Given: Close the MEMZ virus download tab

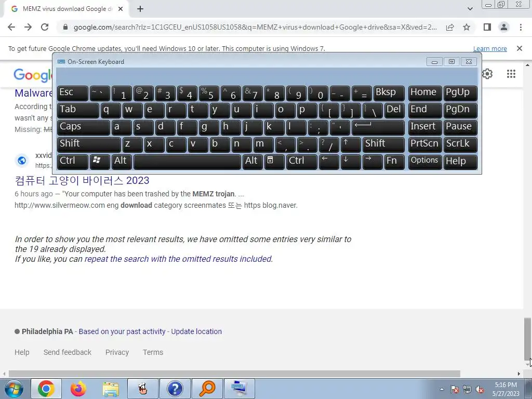Looking at the screenshot, I should point(121,9).
